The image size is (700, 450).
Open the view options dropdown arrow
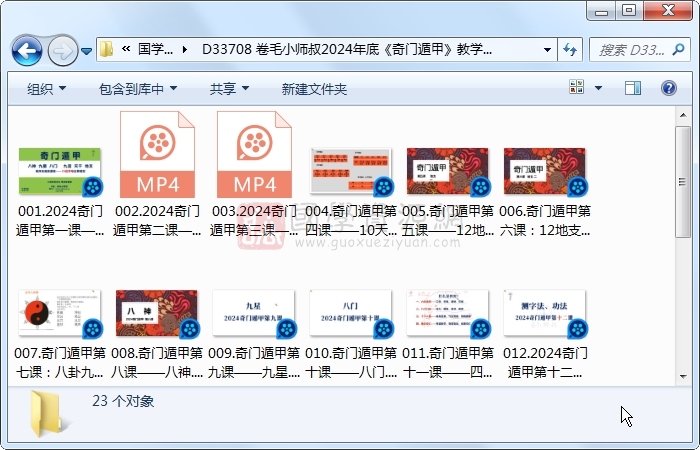click(x=598, y=88)
